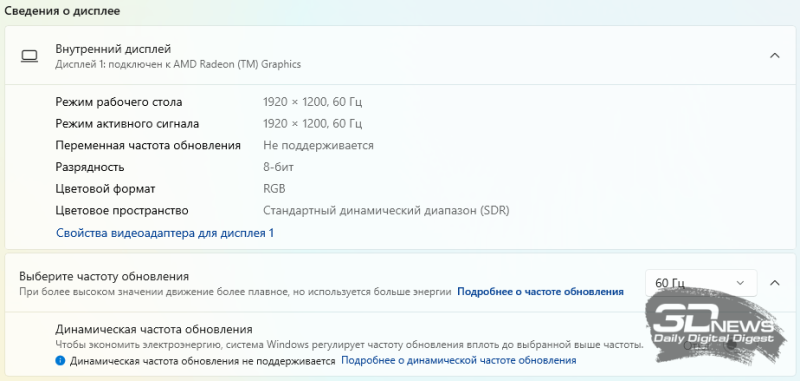Collapse the Внутренний дисплей section chevron
This screenshot has height=381, width=800.
point(774,56)
